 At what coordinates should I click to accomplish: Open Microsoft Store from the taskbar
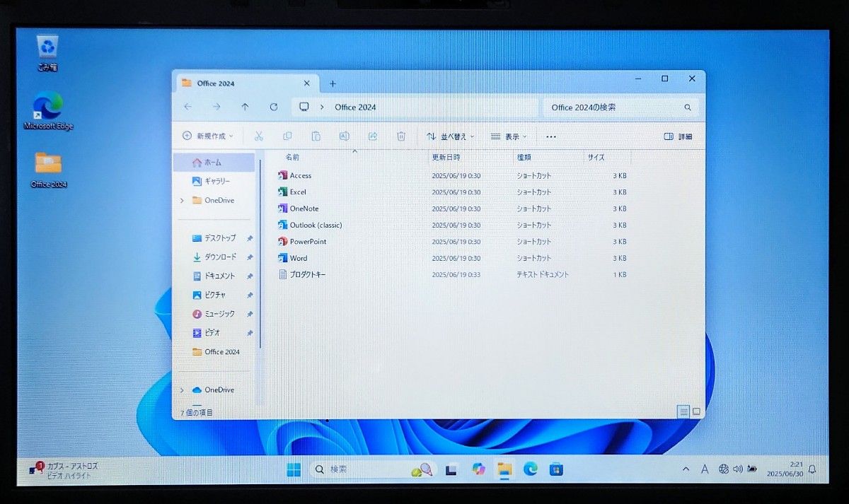[557, 469]
